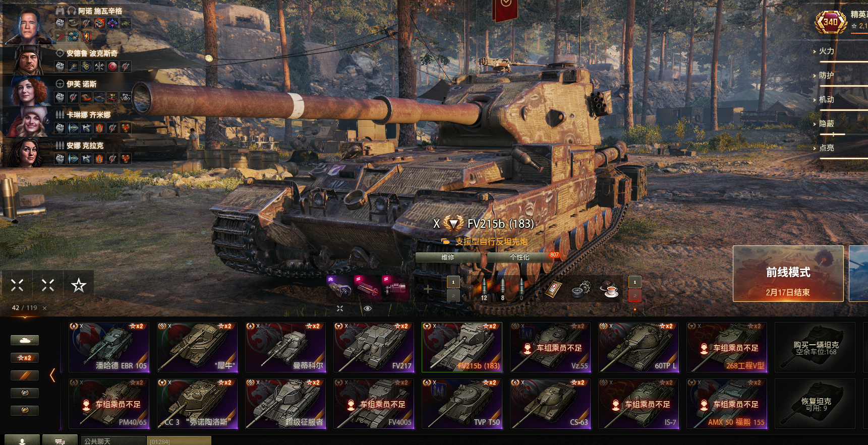Collapse the filter panel with orange chevron
Image resolution: width=868 pixels, height=445 pixels.
[52, 375]
